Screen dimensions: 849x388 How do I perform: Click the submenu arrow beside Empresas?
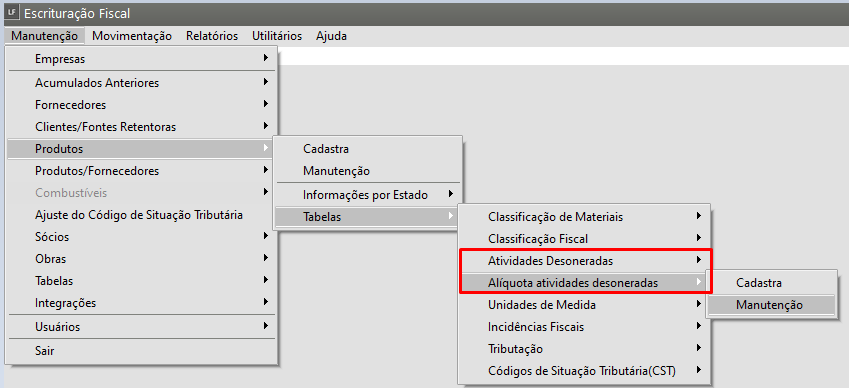pyautogui.click(x=266, y=57)
